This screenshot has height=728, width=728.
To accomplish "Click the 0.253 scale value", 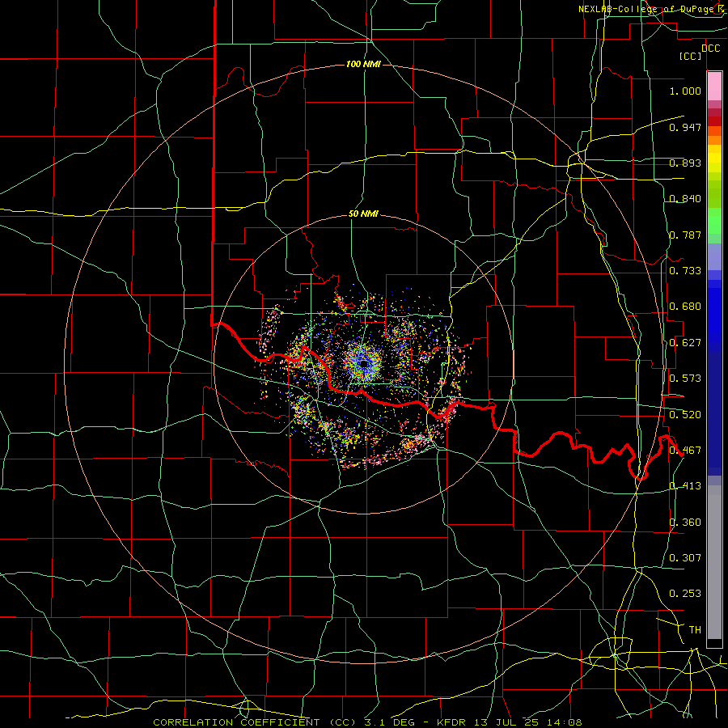I will [685, 594].
